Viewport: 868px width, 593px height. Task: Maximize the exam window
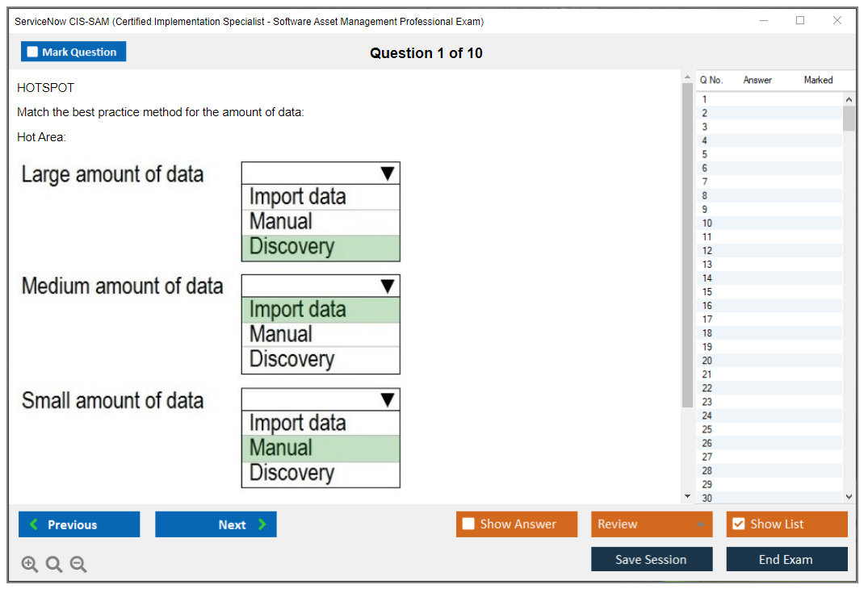[800, 21]
